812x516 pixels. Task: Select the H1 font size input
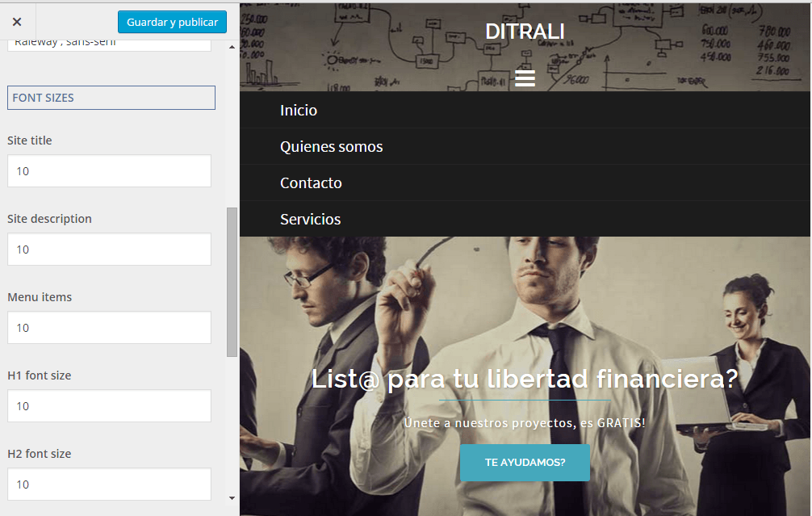[x=109, y=405]
